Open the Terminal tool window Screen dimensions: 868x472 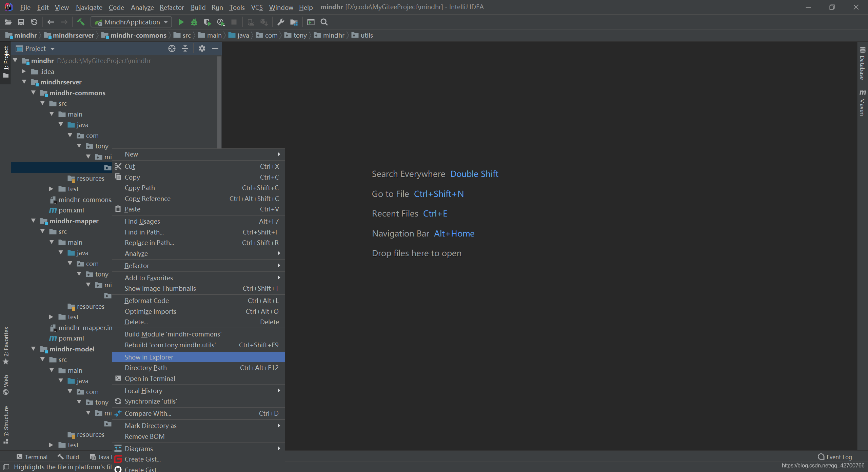pos(32,457)
